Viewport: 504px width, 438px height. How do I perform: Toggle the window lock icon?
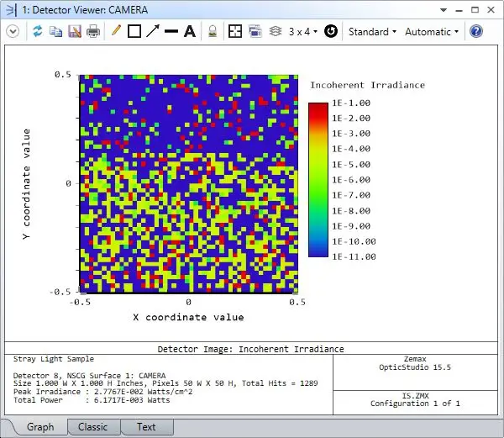click(213, 31)
